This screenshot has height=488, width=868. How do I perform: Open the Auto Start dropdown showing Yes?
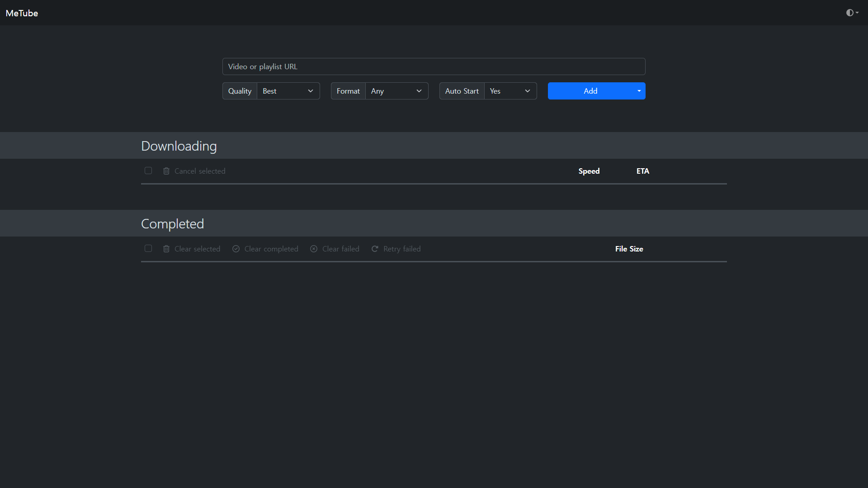tap(510, 91)
